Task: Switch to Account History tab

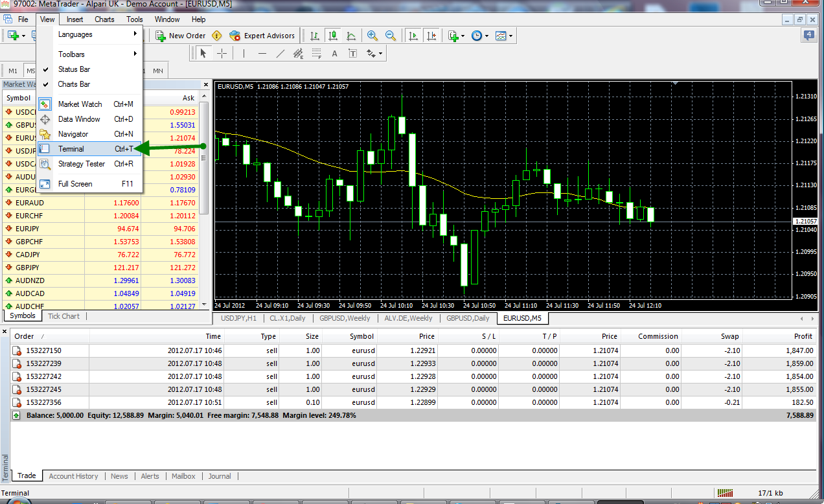Action: [x=73, y=476]
